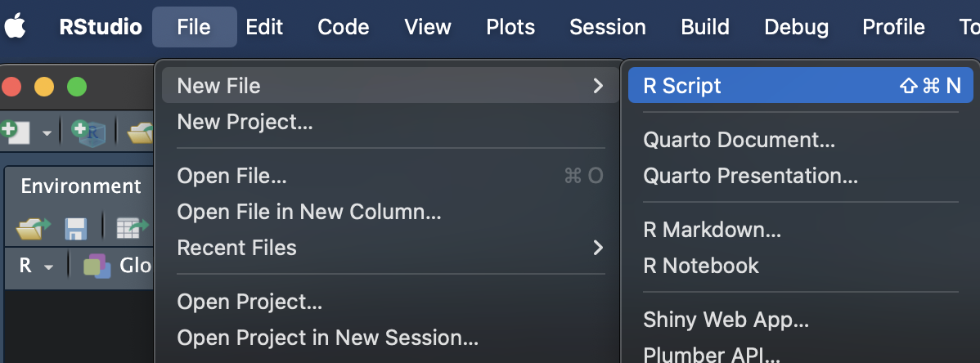This screenshot has height=363, width=980.
Task: Click the Global Environment cubes icon
Action: pyautogui.click(x=97, y=266)
